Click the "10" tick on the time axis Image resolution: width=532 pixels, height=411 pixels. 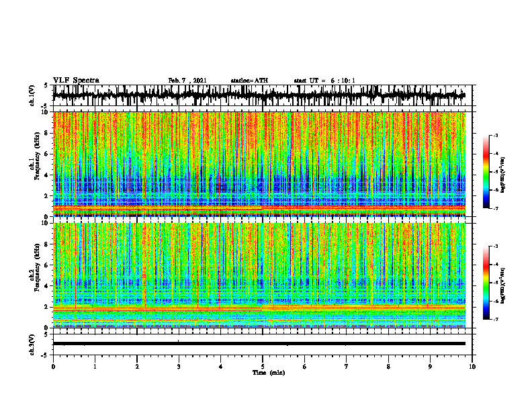coord(472,367)
